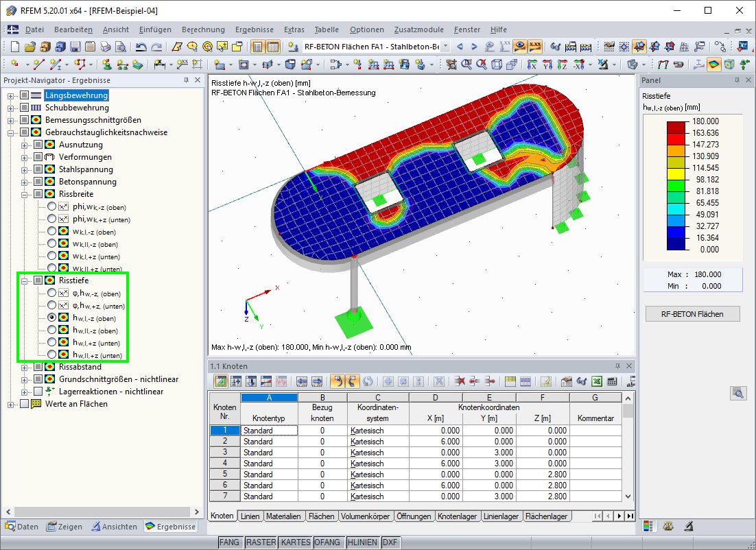Viewport: 756px width, 550px height.
Task: Toggle DXF in status bar
Action: [390, 542]
